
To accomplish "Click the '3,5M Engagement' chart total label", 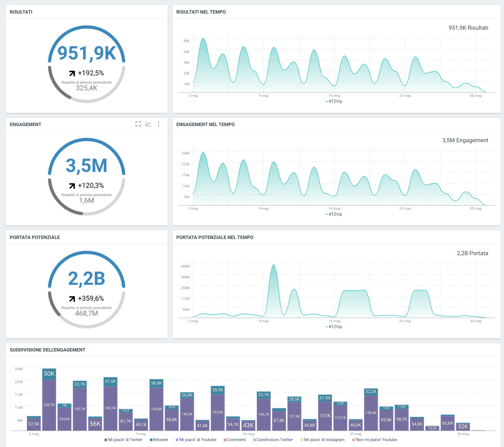I will 465,140.
